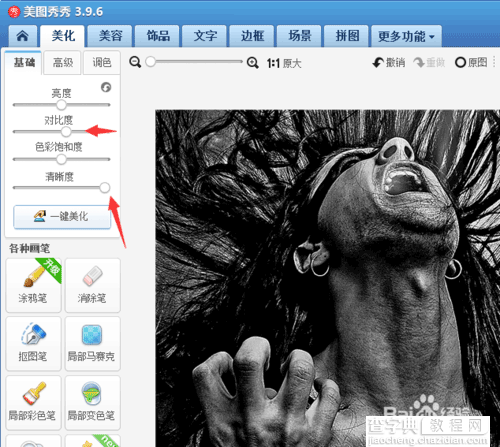Screen dimensions: 500x447
Task: Click the 清晰度 sharpness slider handle
Action: [105, 188]
